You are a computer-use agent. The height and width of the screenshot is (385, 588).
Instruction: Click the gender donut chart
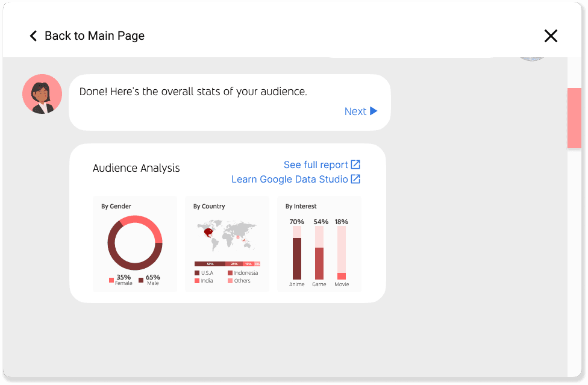point(135,243)
